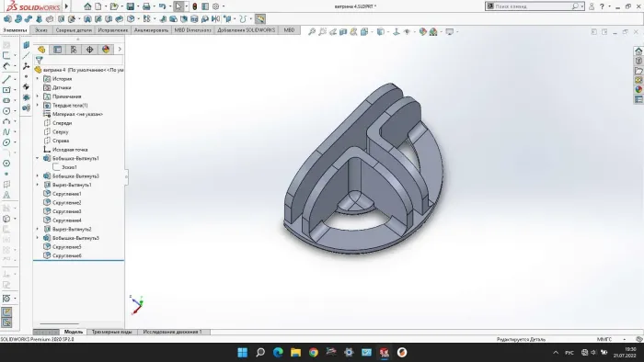Open the Options gear icon
Image resolution: width=644 pixels, height=362 pixels.
[x=215, y=6]
